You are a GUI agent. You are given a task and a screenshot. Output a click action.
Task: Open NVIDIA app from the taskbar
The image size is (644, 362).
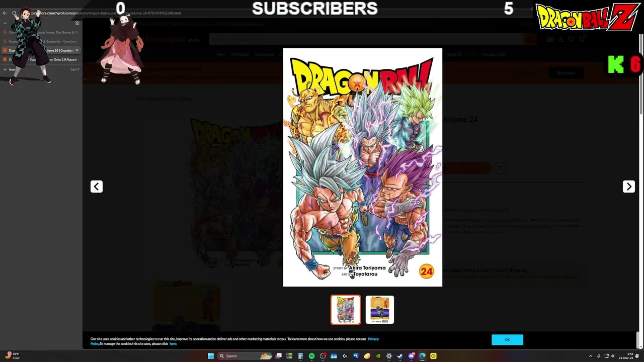click(x=378, y=356)
